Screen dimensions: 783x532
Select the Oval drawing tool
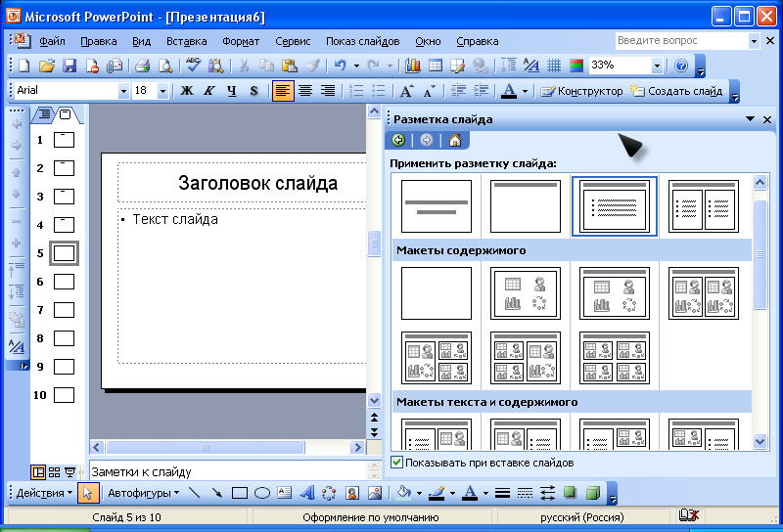click(262, 493)
